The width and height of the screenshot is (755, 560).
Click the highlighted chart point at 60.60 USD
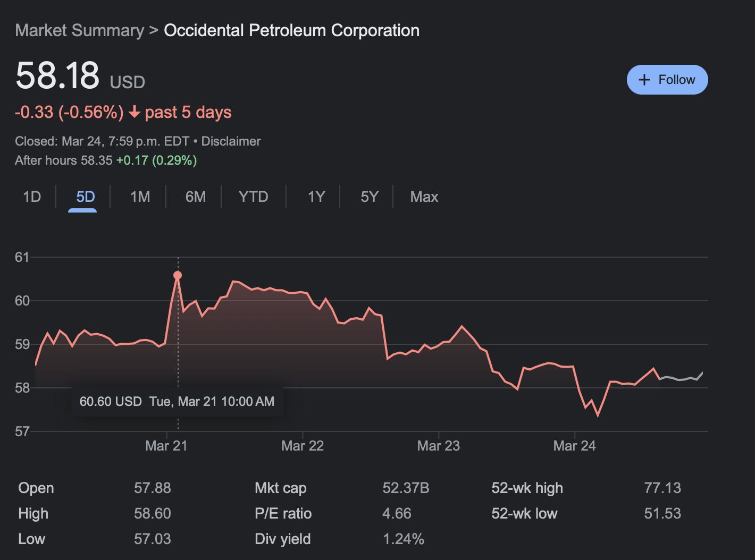pyautogui.click(x=178, y=275)
